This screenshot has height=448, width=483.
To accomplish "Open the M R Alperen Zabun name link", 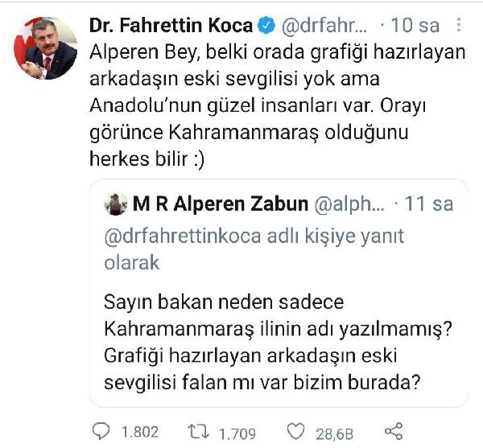I will point(221,204).
